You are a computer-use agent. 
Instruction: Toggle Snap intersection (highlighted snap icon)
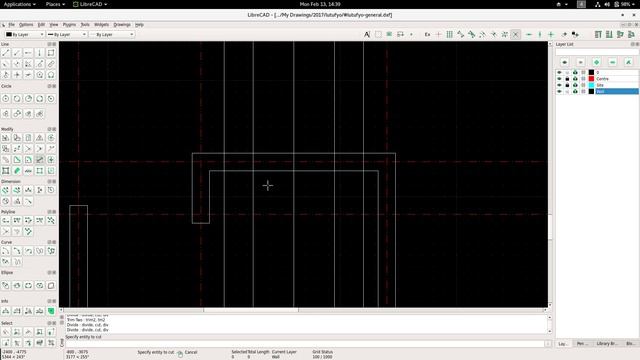pos(516,35)
